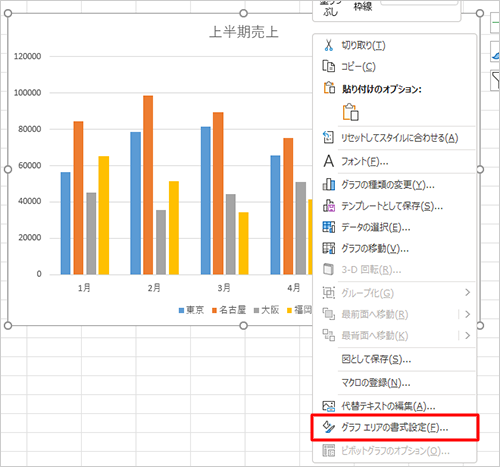Screen dimensions: 500x467
Task: Click the 4月 axis label
Action: click(294, 288)
